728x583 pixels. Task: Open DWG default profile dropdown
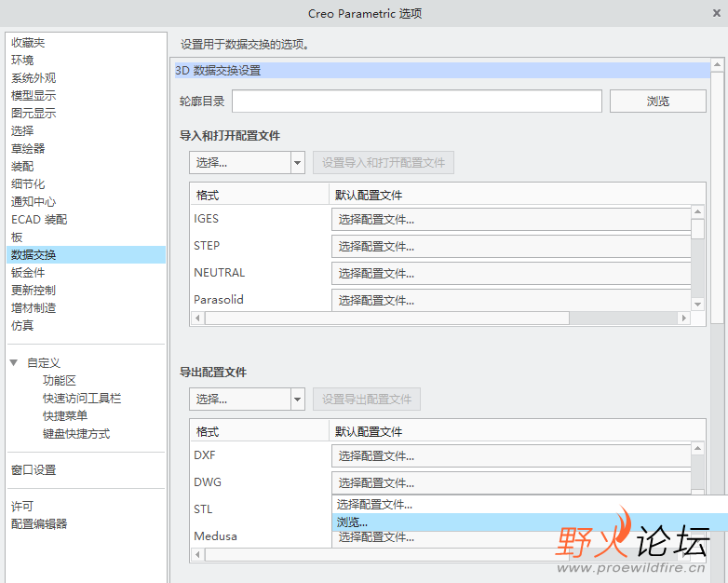click(511, 482)
